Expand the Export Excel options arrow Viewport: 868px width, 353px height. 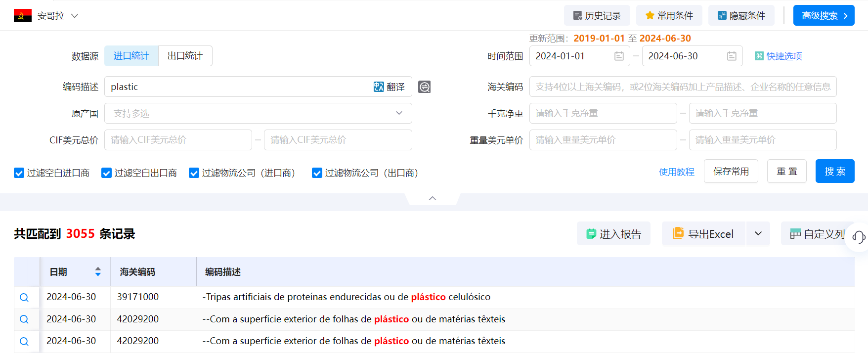(758, 234)
